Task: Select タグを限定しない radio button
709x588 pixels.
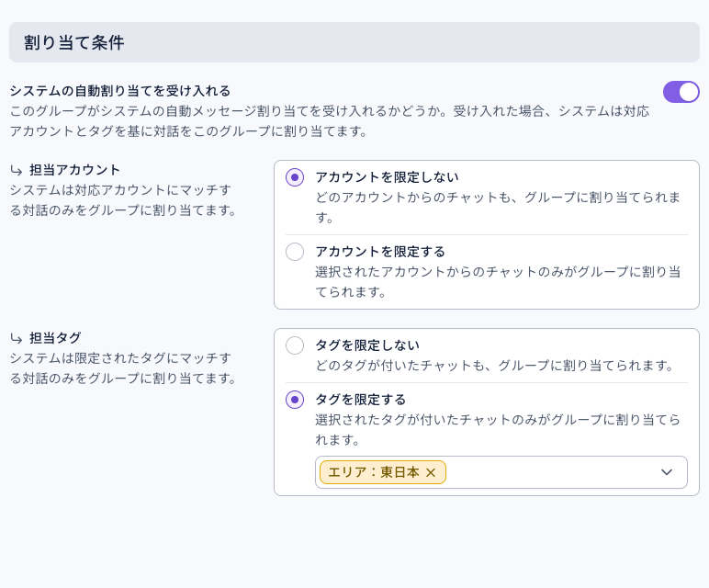Action: pos(295,345)
